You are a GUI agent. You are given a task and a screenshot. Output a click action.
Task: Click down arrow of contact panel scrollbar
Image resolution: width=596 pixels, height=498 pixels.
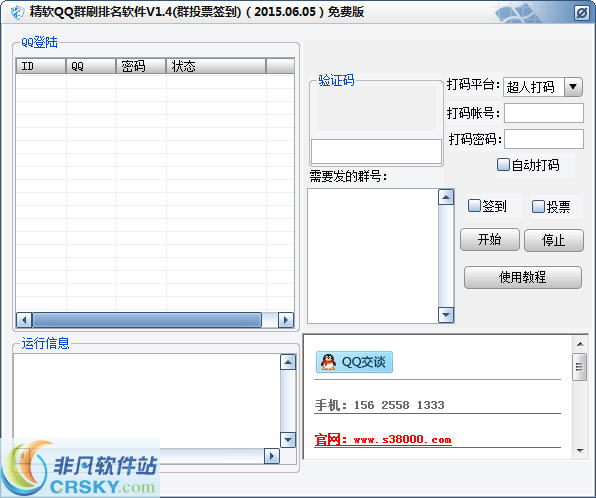click(x=580, y=451)
